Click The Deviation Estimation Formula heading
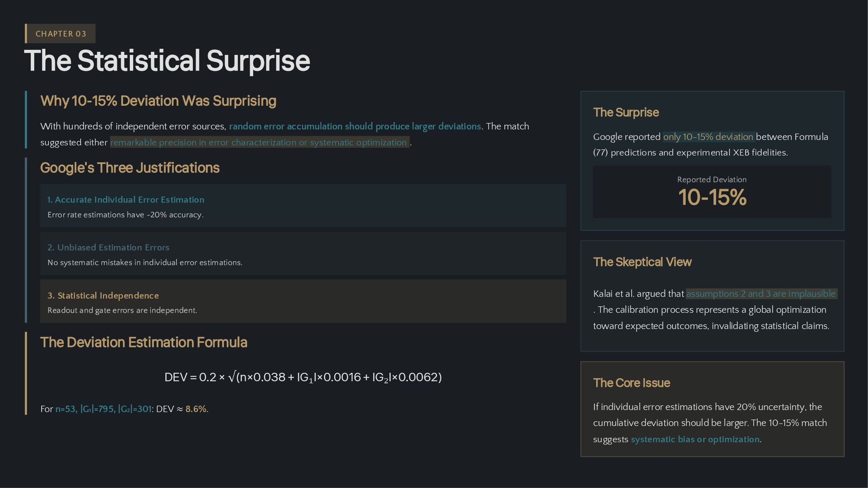The width and height of the screenshot is (868, 488). coord(143,343)
